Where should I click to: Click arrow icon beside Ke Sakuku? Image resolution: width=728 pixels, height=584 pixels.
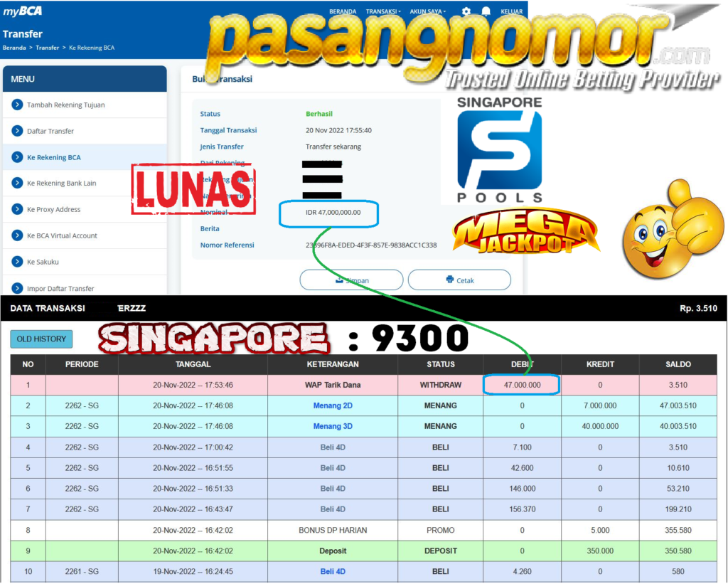click(17, 262)
